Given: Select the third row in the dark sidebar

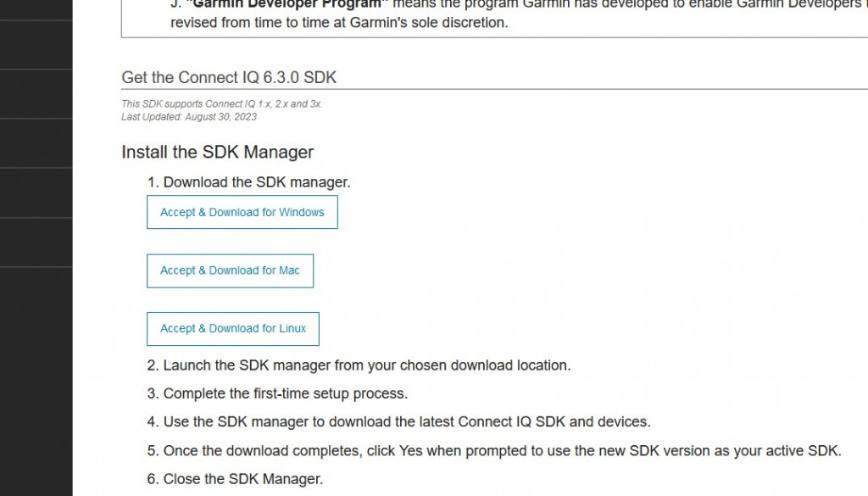Looking at the screenshot, I should (x=36, y=94).
